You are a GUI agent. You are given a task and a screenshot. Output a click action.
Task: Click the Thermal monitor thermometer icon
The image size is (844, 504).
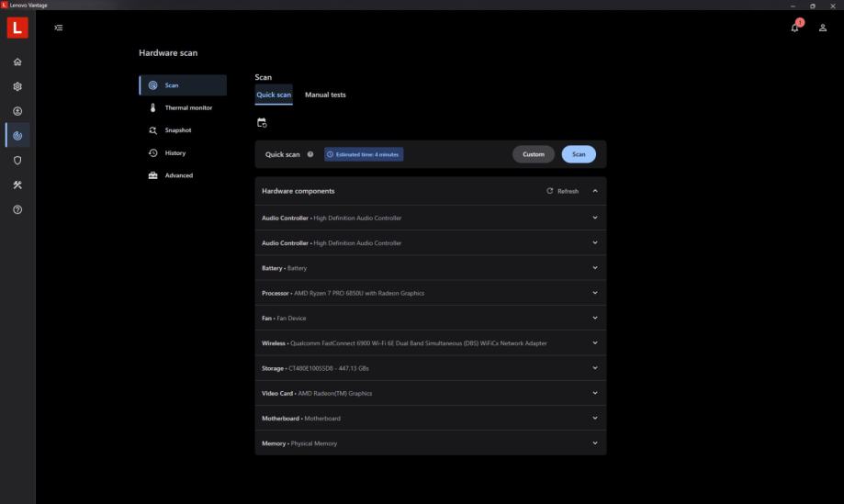click(152, 107)
